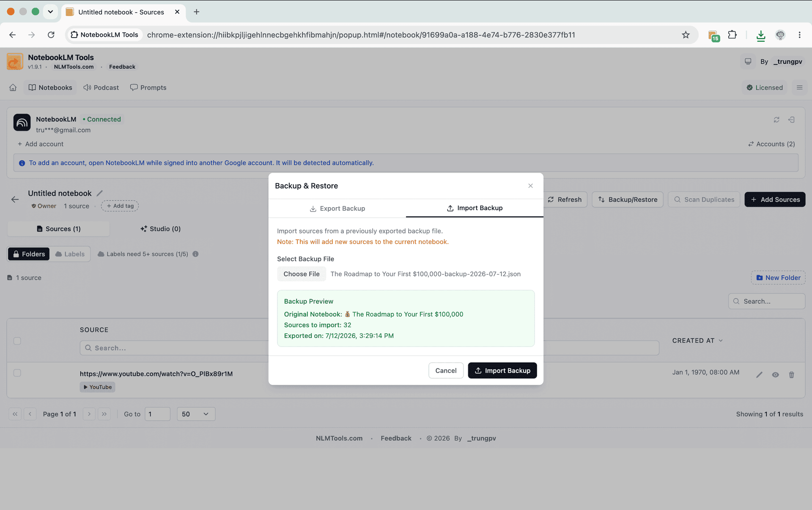Sort by the CREATED AT column
812x510 pixels.
697,340
